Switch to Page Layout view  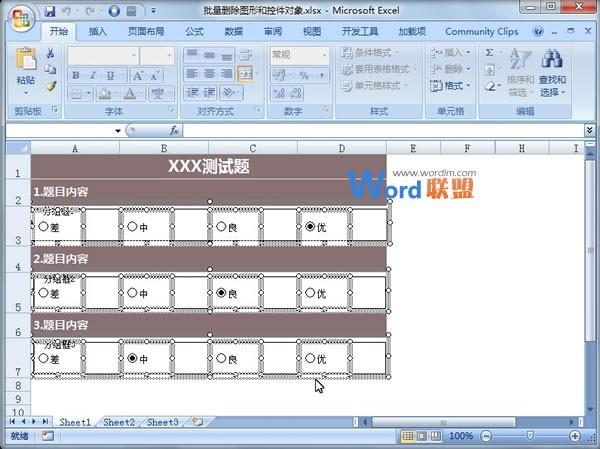[422, 436]
